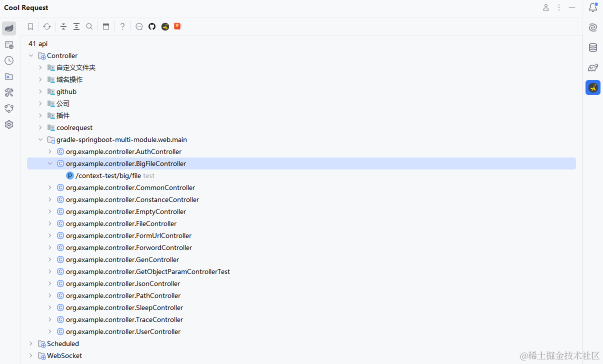Collapse the BigFileController node
This screenshot has height=364, width=603.
[50, 163]
